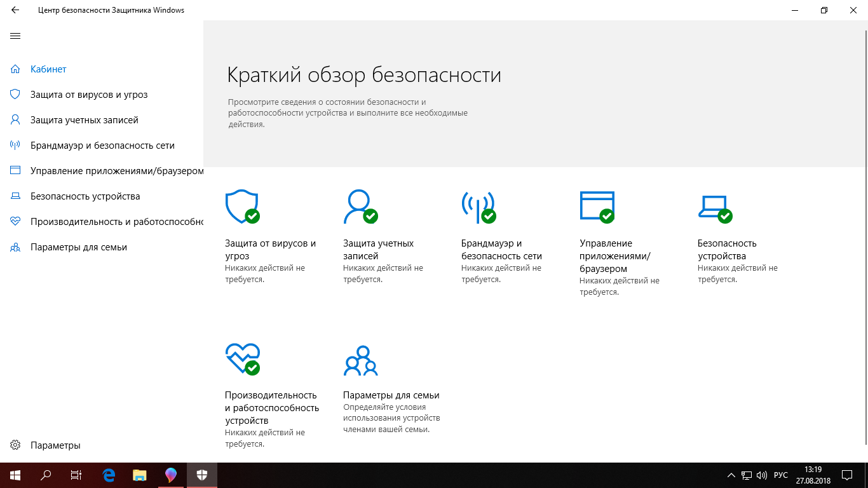The height and width of the screenshot is (488, 868).
Task: Click the window icon beside Управление приложениями/браузером in sidebar
Action: [15, 170]
